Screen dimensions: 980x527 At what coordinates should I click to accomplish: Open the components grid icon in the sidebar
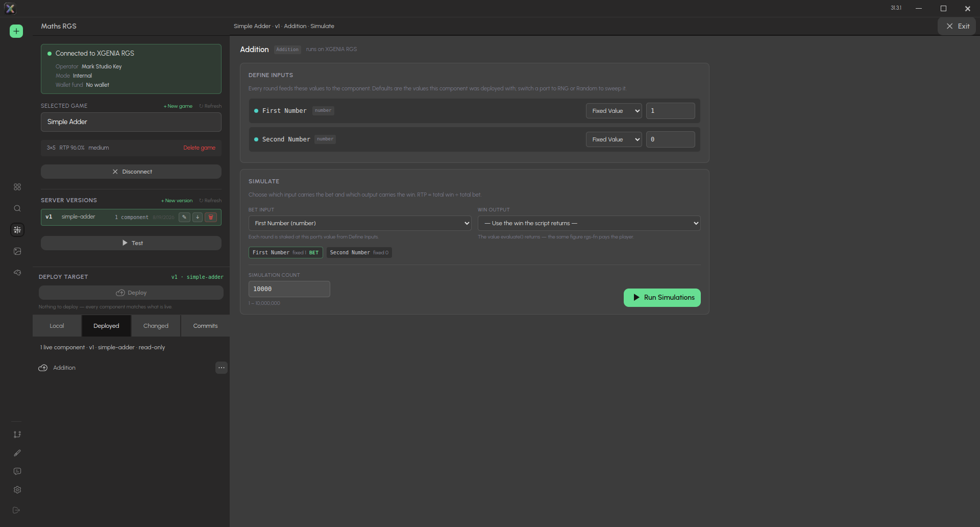[x=17, y=187]
